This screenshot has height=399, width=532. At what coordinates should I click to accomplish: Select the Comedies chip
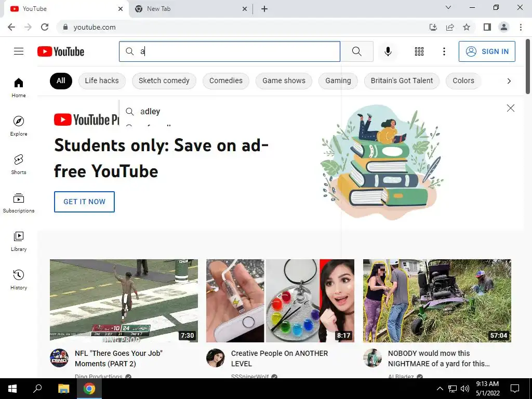click(x=225, y=81)
